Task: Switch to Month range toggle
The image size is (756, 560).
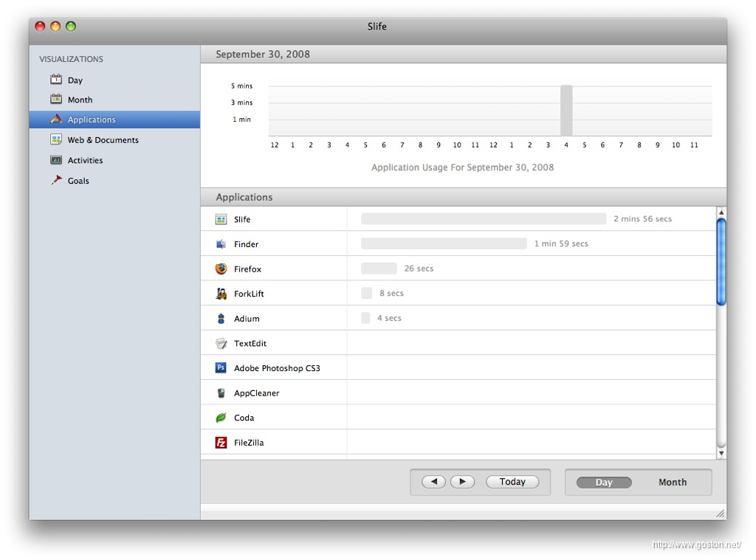Action: tap(672, 482)
